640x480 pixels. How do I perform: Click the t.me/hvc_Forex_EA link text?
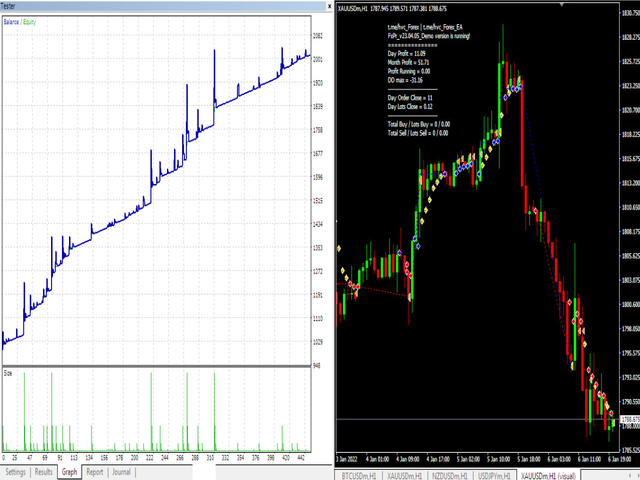coord(448,26)
